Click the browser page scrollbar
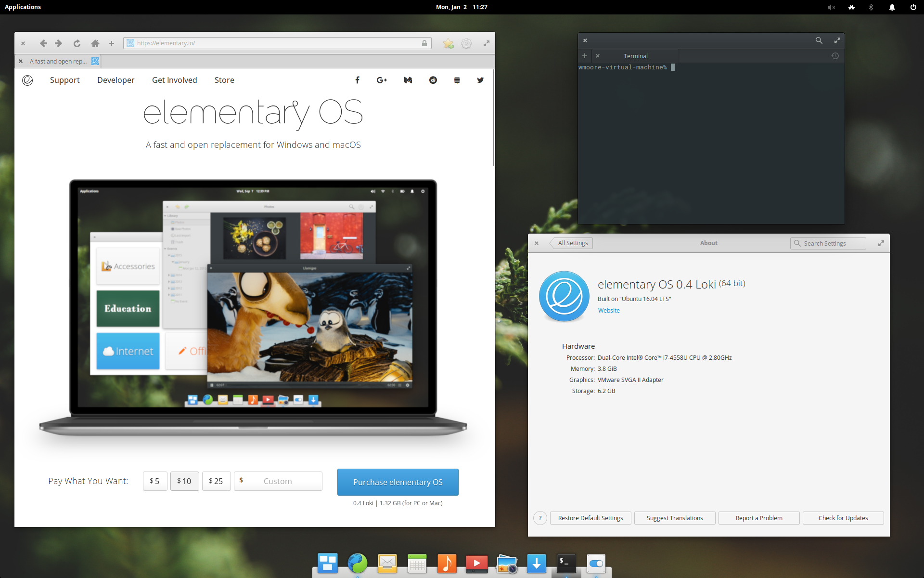The image size is (924, 578). click(x=493, y=118)
